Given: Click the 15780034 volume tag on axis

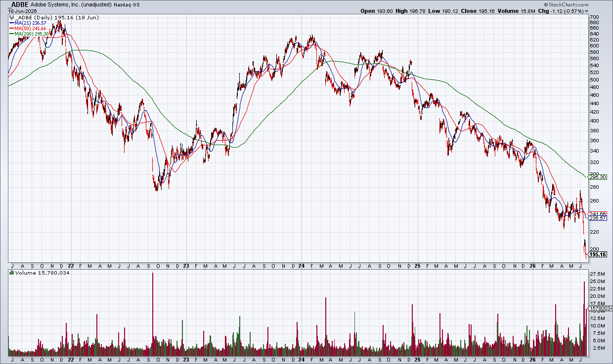Looking at the screenshot, I should pos(600,309).
